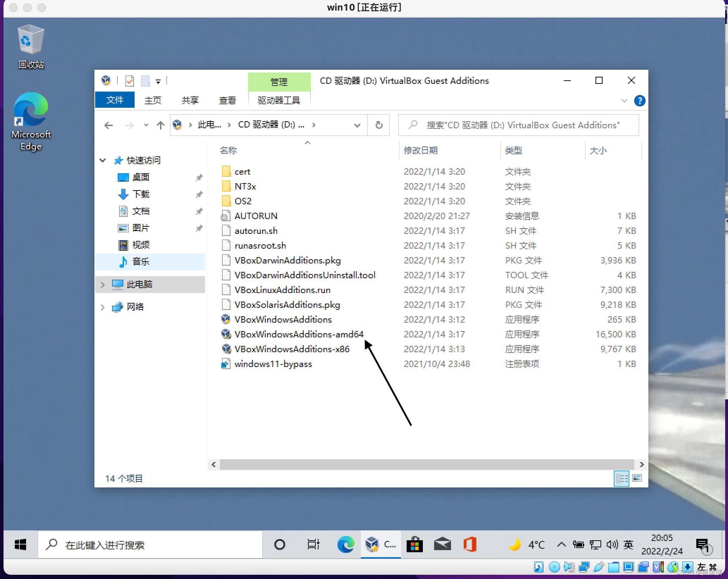Sort by 名称 column header

228,150
